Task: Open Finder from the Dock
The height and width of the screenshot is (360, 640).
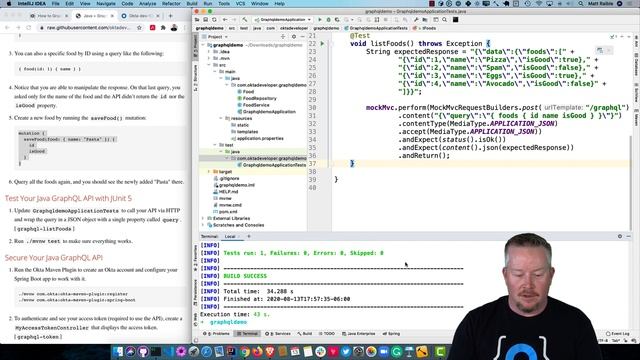Action: click(118, 351)
